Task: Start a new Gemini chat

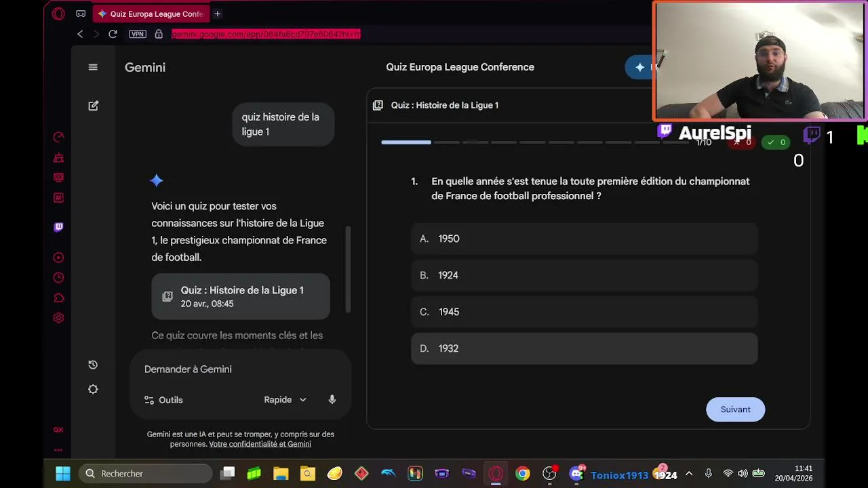Action: point(94,106)
